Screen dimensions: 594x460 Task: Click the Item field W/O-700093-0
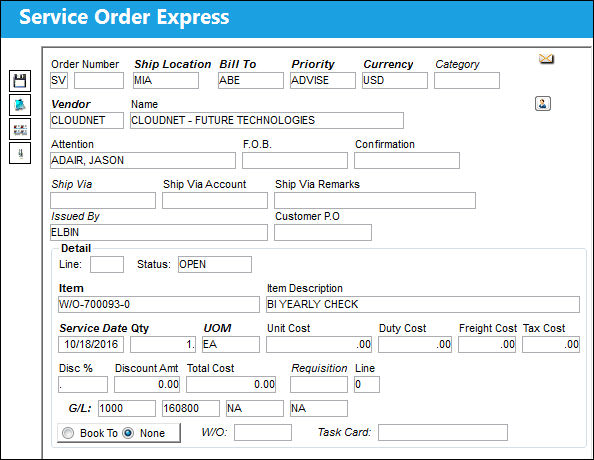(159, 304)
